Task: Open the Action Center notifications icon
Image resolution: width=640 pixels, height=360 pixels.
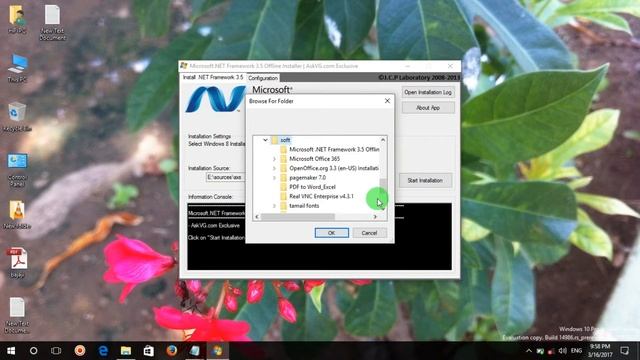Action: pyautogui.click(x=624, y=351)
